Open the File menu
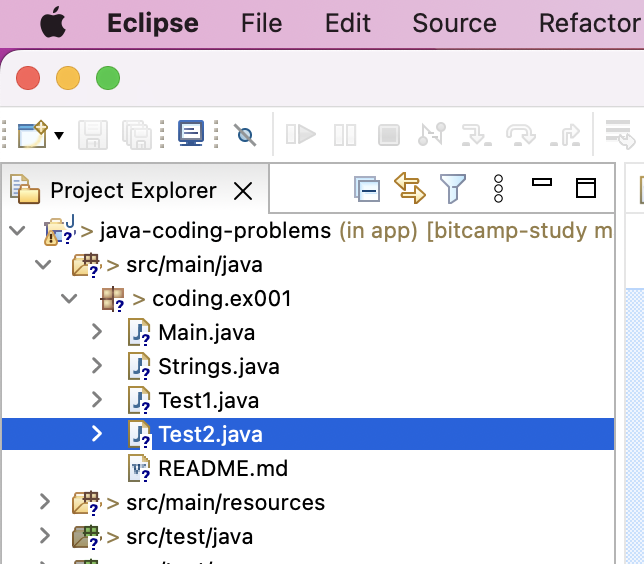Image resolution: width=644 pixels, height=564 pixels. (x=262, y=23)
